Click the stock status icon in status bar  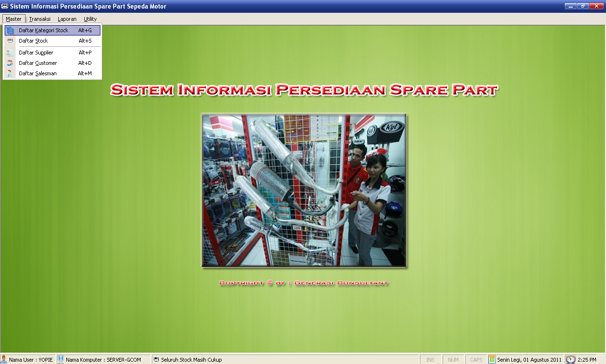coord(156,360)
